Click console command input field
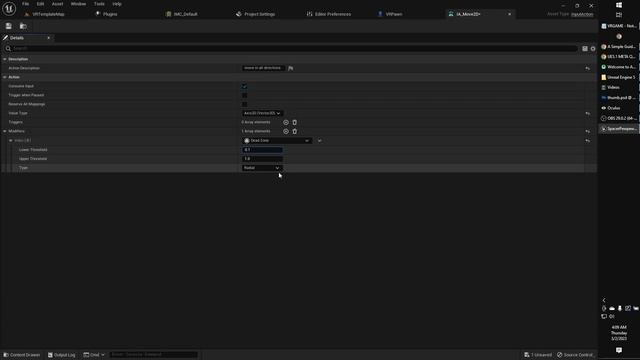 pyautogui.click(x=153, y=355)
